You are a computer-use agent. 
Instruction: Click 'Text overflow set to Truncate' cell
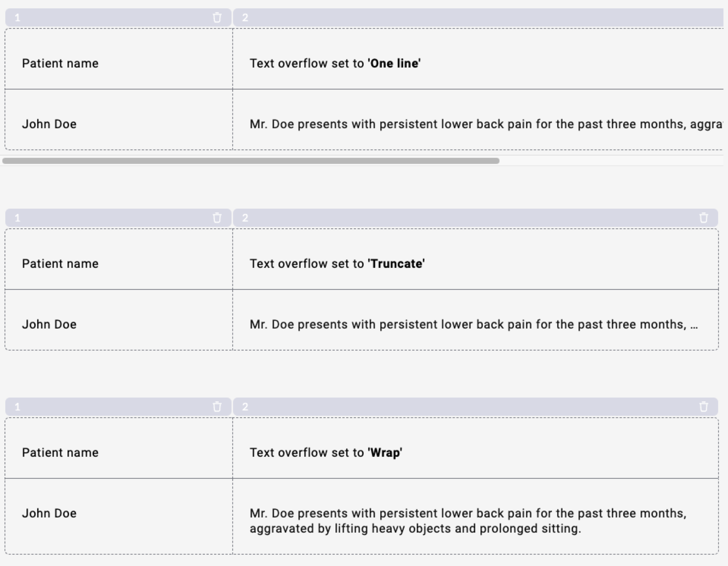[x=476, y=259]
